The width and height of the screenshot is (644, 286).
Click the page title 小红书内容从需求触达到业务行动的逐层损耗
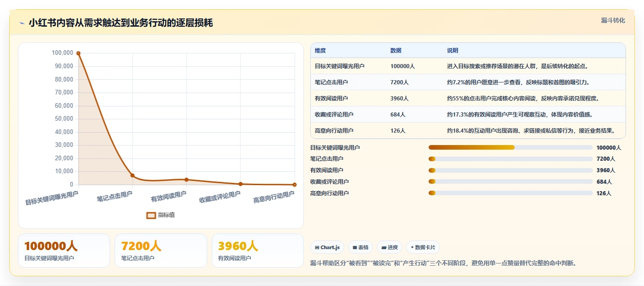[121, 23]
